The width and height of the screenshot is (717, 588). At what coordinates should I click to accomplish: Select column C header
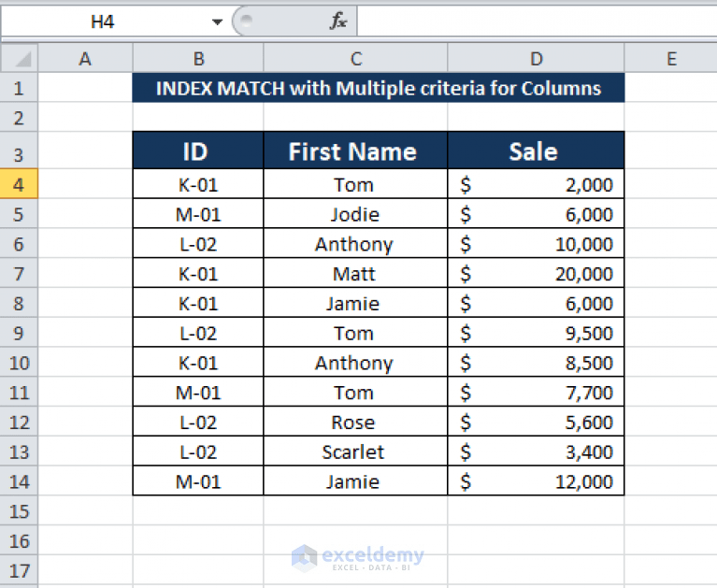[355, 58]
